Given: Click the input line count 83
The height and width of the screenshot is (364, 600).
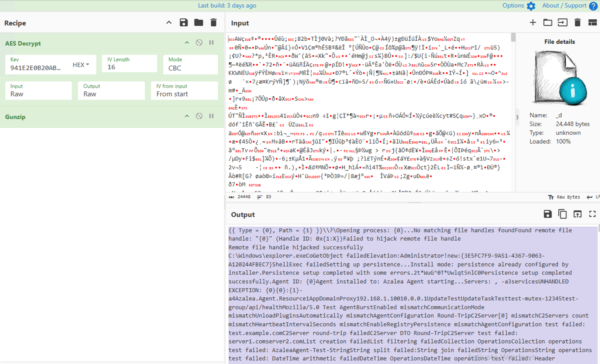Looking at the screenshot, I should (268, 197).
